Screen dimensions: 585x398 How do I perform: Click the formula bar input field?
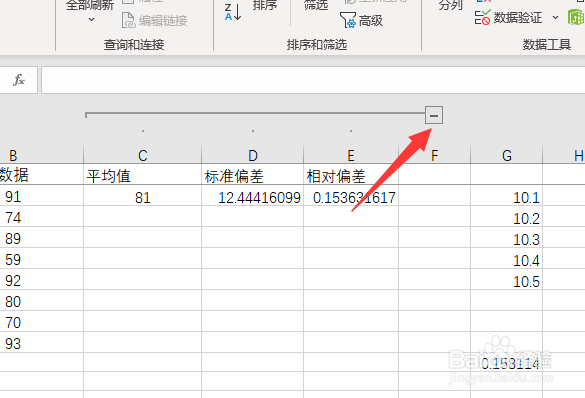(x=313, y=80)
